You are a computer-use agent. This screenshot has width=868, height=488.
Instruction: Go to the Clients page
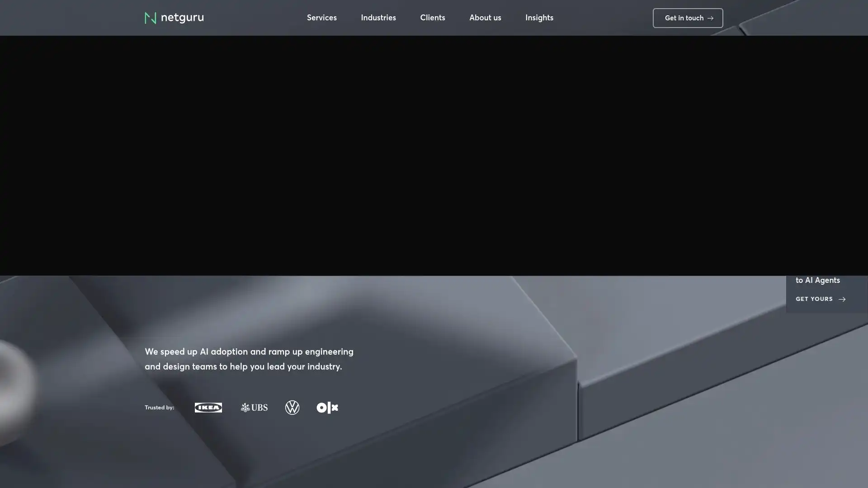(432, 18)
